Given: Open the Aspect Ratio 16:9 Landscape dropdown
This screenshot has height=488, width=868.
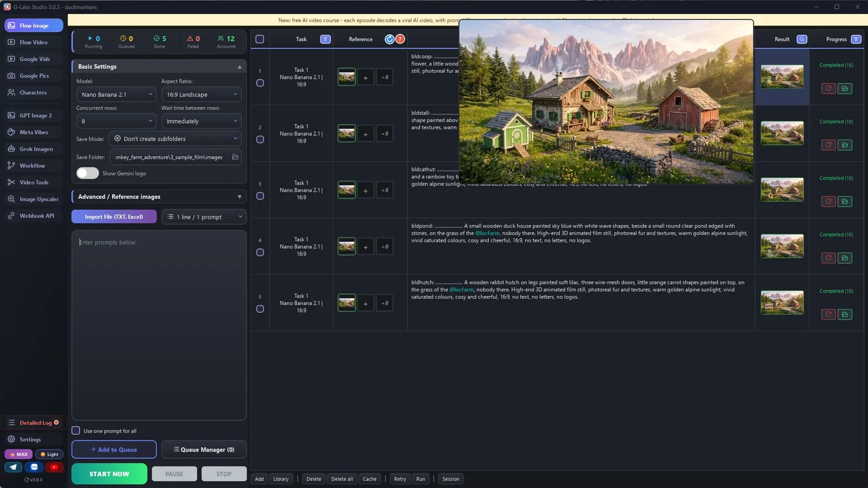Looking at the screenshot, I should click(x=201, y=94).
